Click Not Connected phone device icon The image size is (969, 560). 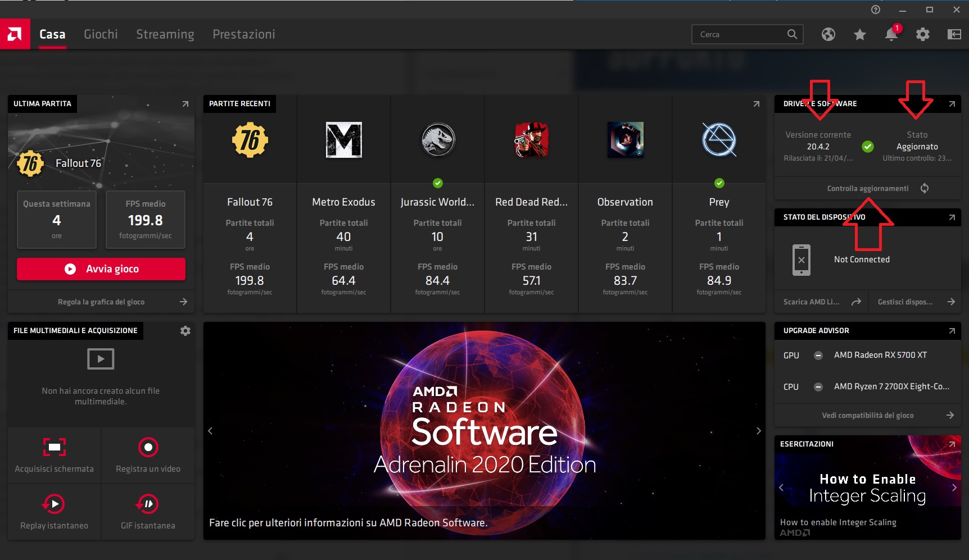click(802, 259)
